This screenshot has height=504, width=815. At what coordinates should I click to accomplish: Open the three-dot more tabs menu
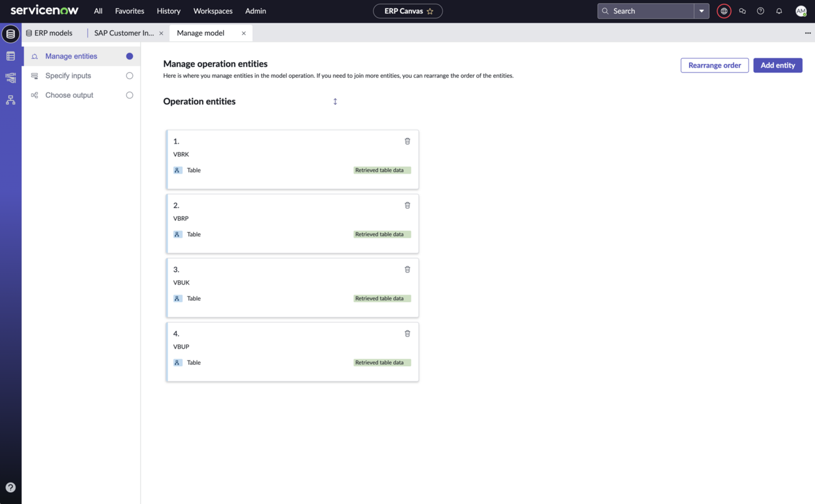807,33
